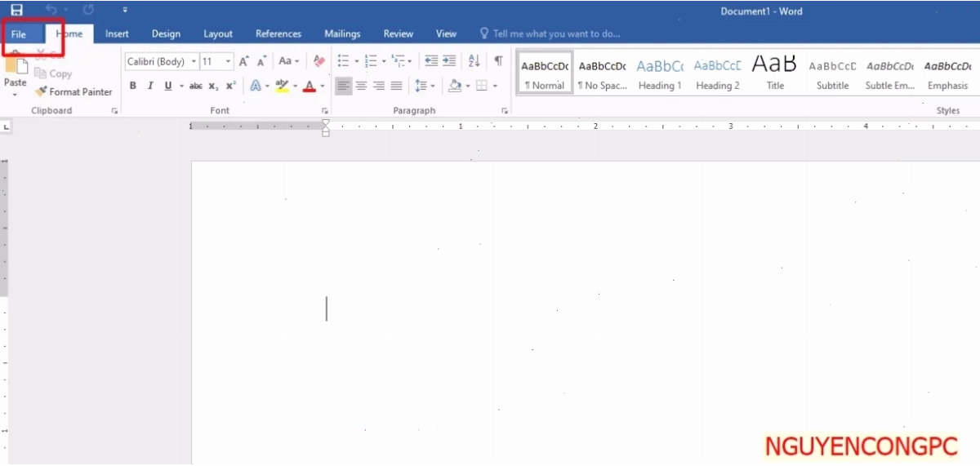This screenshot has width=980, height=466.
Task: Apply Text Effects and Typography
Action: [x=256, y=86]
